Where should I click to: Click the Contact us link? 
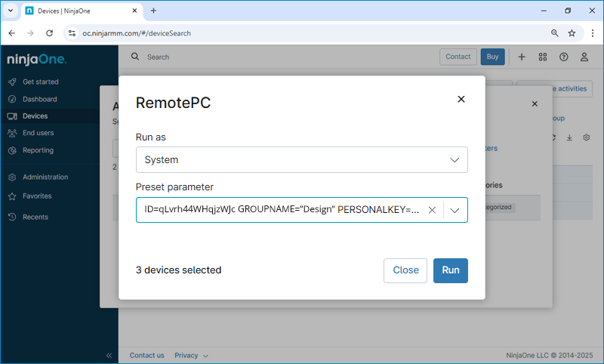[x=146, y=355]
